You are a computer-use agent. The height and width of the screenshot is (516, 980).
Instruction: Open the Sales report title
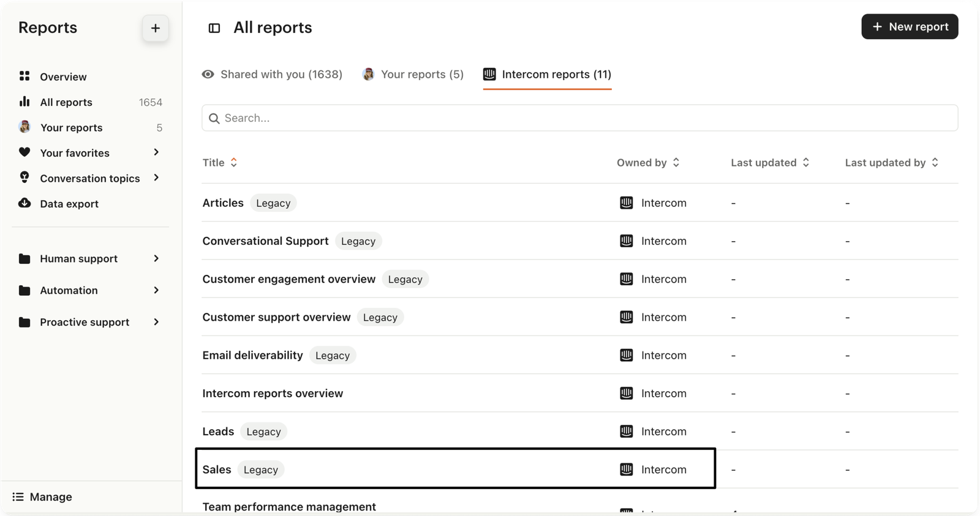tap(217, 469)
